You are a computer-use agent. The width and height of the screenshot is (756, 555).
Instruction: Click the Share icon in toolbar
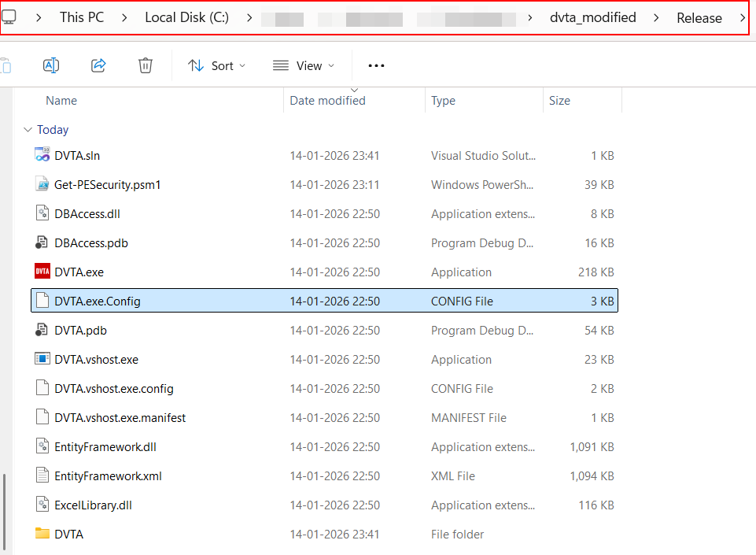pos(98,65)
